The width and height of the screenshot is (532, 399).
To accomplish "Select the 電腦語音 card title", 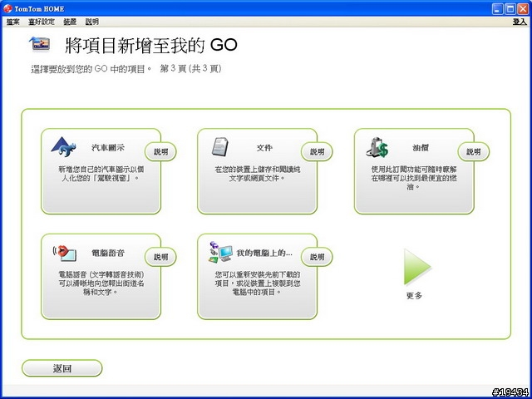I will [108, 253].
